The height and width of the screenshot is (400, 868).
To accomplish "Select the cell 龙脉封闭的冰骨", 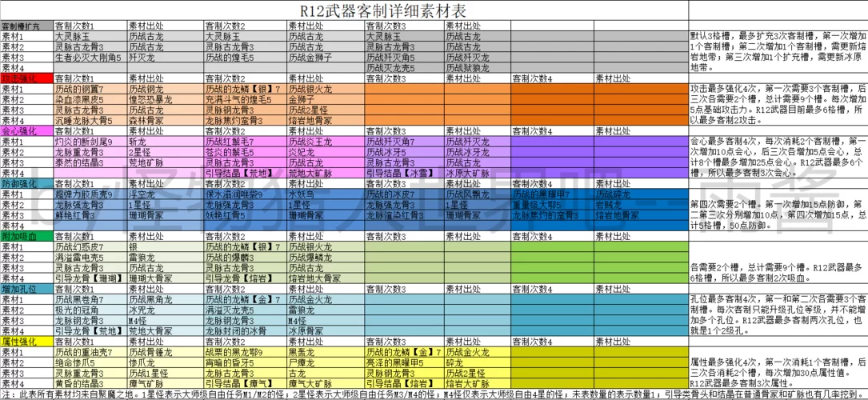I will pos(245,331).
